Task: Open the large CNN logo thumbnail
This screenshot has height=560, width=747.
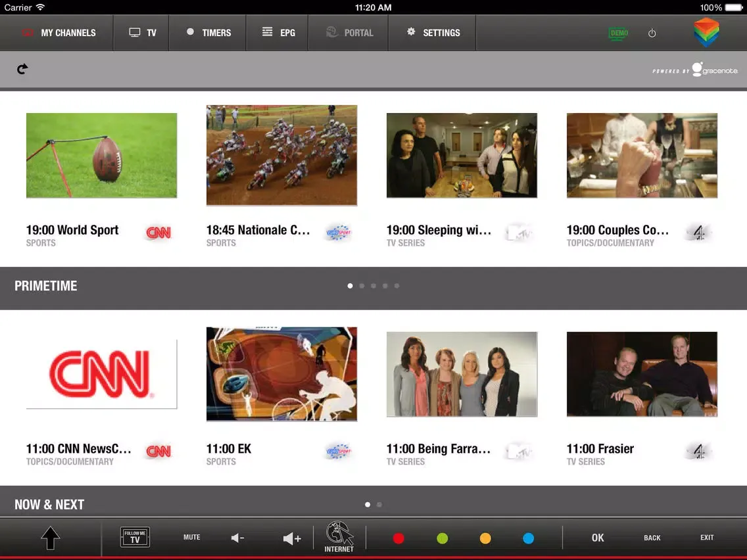Action: click(101, 374)
